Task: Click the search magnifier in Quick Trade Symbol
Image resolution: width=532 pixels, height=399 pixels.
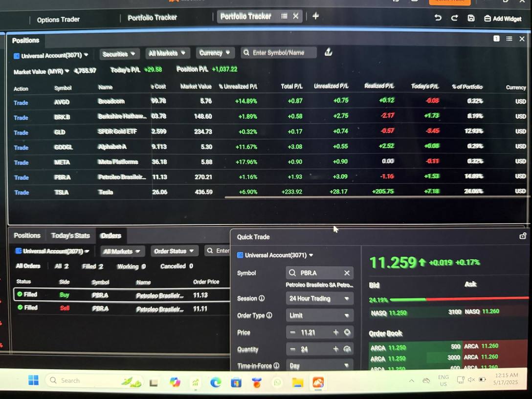Action: (x=292, y=273)
